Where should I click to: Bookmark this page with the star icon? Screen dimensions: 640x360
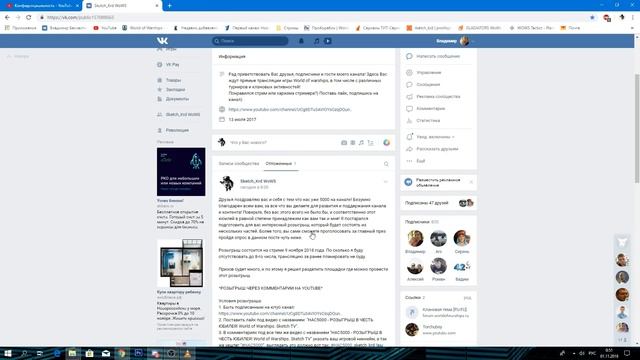pyautogui.click(x=592, y=18)
